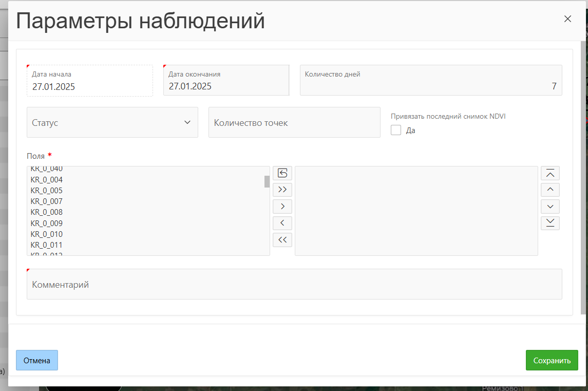Click the Remove selected left arrow
The height and width of the screenshot is (391, 588).
(x=282, y=223)
